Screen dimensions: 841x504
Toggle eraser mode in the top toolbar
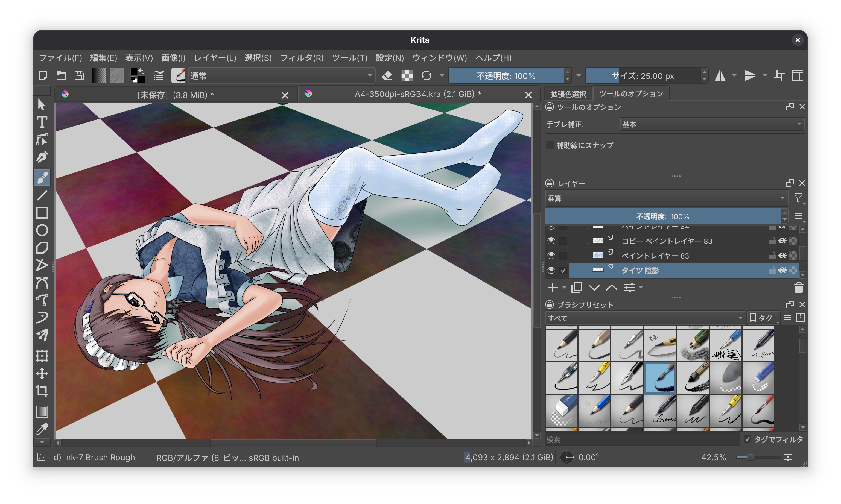(387, 76)
